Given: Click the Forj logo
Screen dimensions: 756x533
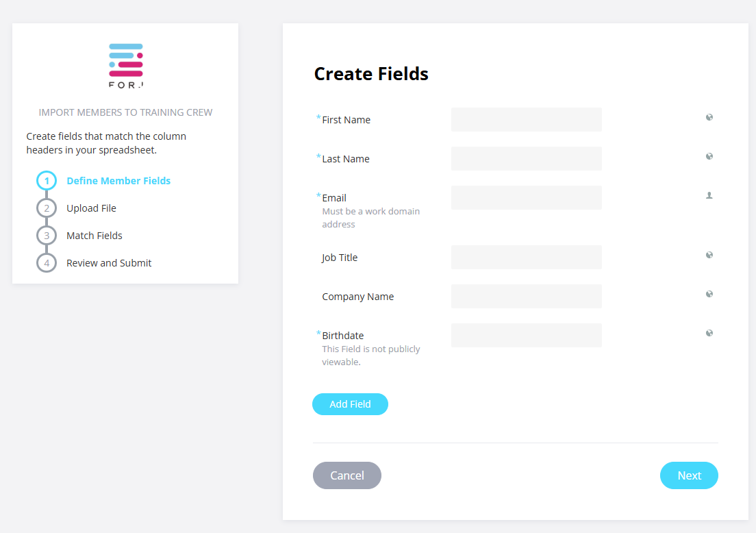Looking at the screenshot, I should (x=126, y=66).
